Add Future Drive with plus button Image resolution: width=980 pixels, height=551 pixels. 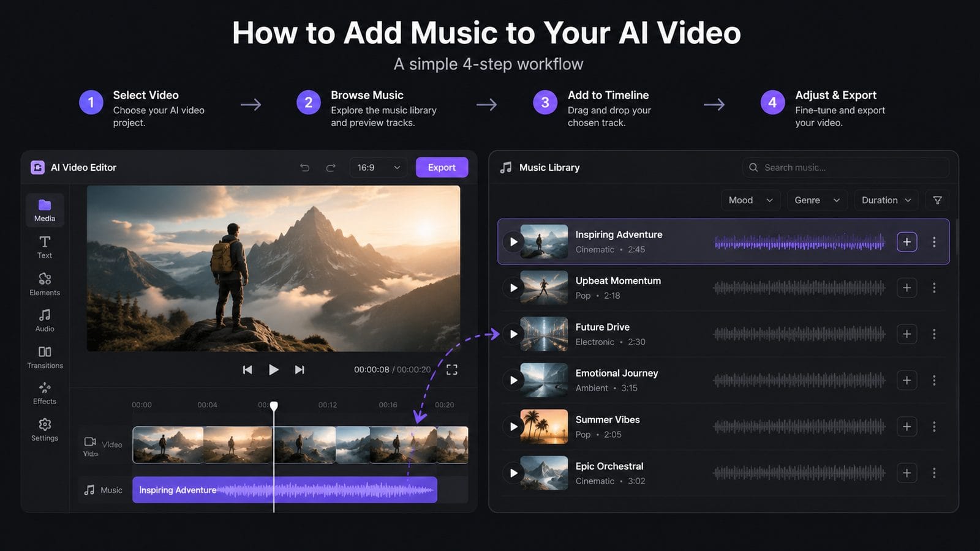tap(907, 334)
